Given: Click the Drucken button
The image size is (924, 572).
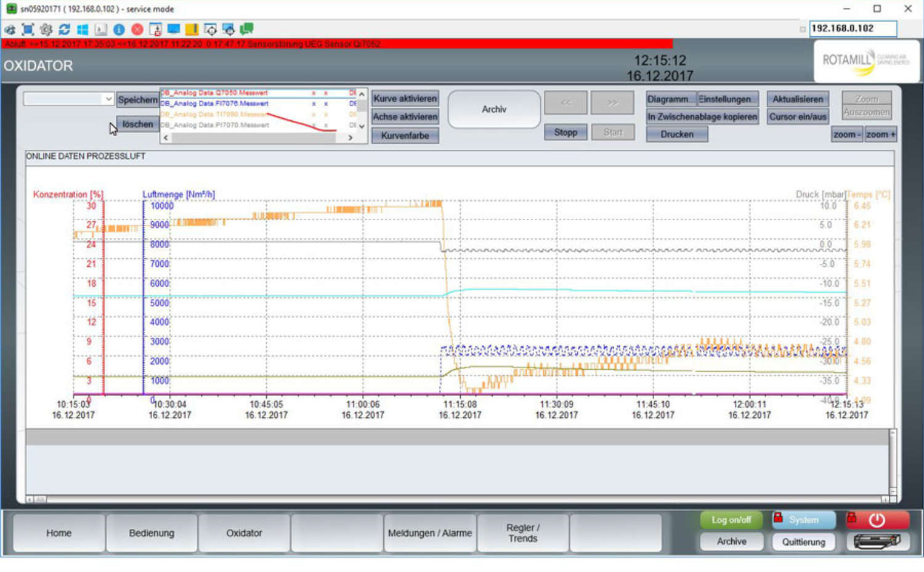Looking at the screenshot, I should point(676,134).
